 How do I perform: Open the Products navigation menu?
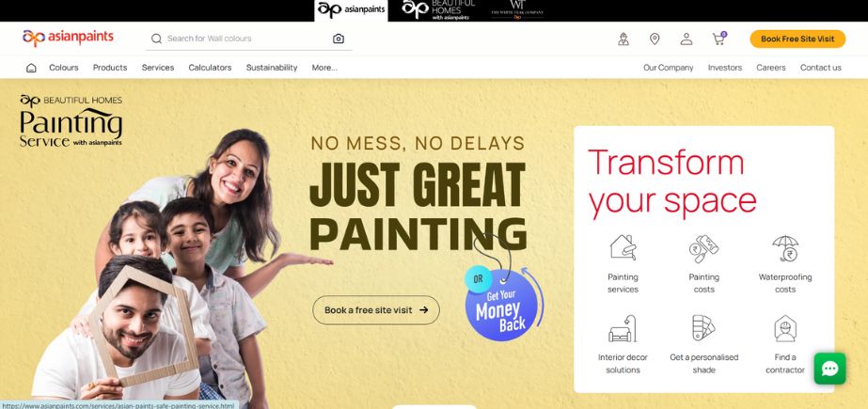click(x=110, y=68)
